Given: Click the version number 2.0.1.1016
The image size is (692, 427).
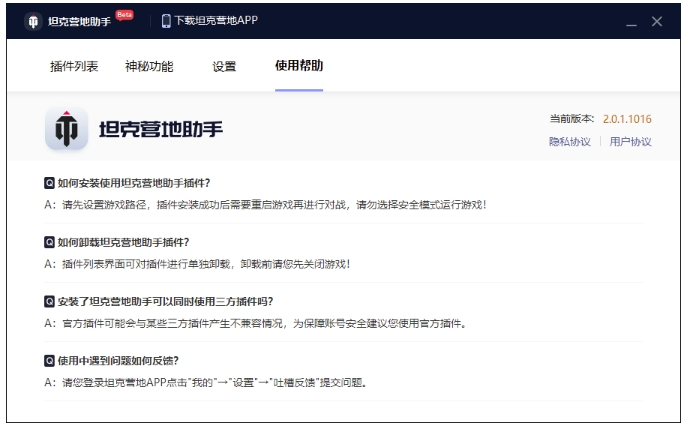Looking at the screenshot, I should tap(627, 119).
